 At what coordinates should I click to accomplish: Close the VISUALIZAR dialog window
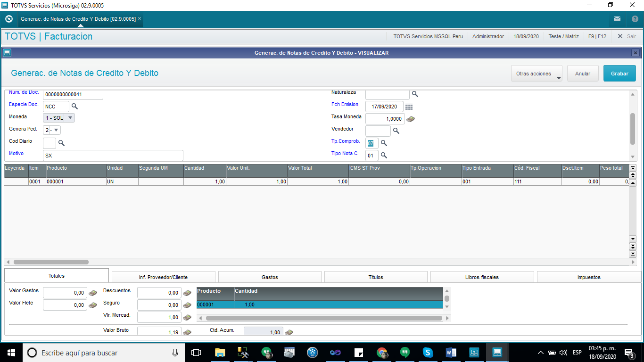coord(636,53)
